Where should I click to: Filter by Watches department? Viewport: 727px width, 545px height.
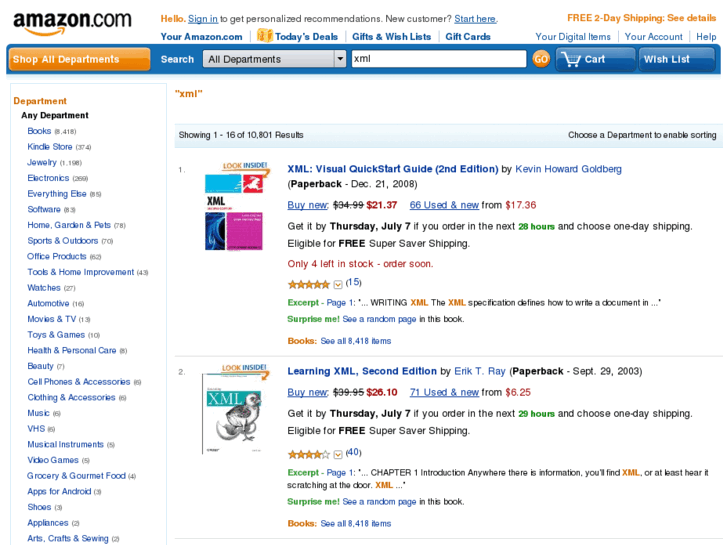44,288
